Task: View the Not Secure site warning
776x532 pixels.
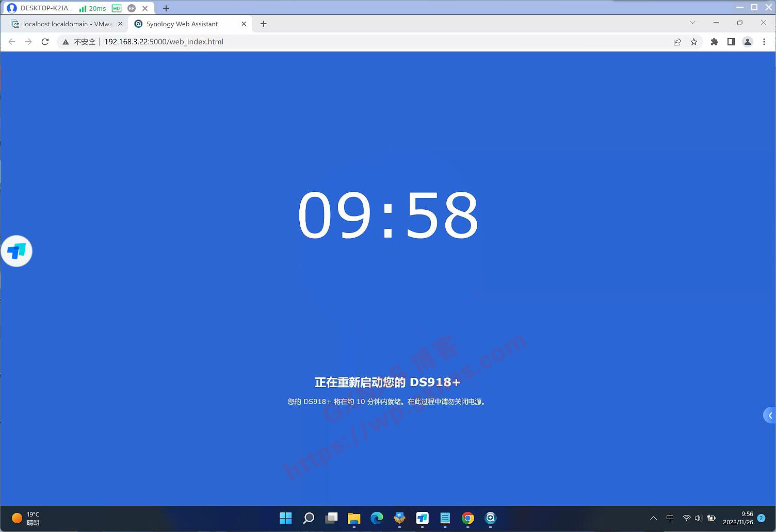Action: (x=79, y=42)
